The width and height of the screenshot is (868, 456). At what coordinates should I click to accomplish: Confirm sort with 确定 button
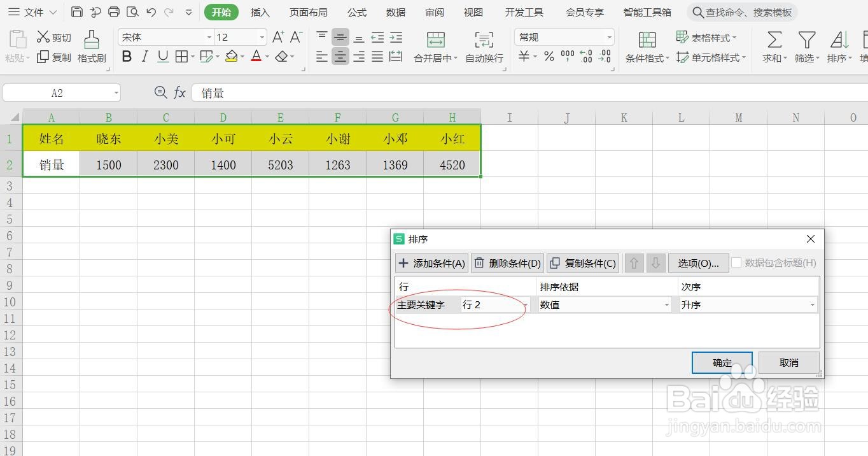(x=722, y=362)
